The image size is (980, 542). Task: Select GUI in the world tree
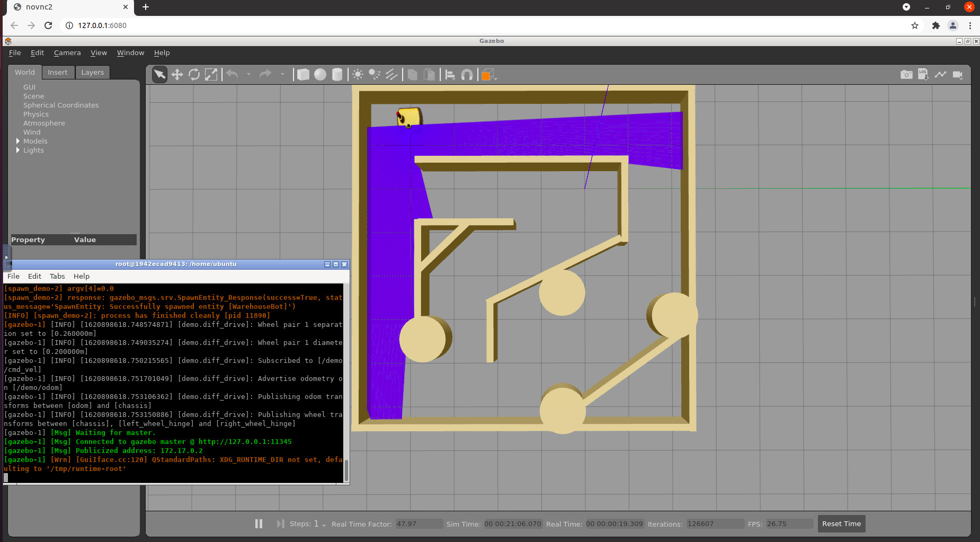pyautogui.click(x=29, y=87)
